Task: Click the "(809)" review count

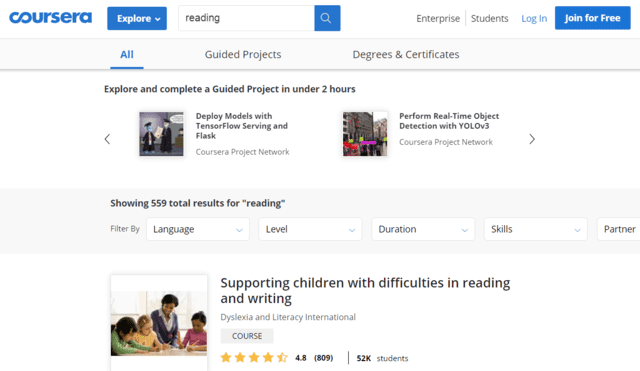Action: (x=323, y=358)
